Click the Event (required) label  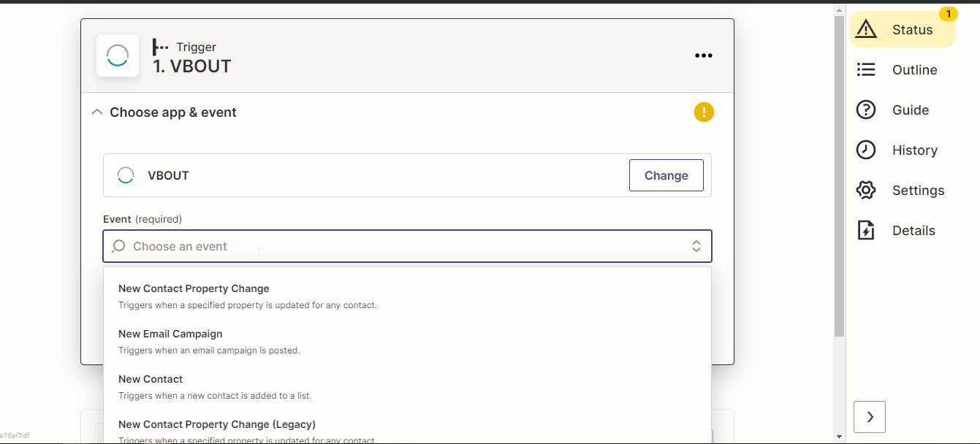tap(143, 219)
